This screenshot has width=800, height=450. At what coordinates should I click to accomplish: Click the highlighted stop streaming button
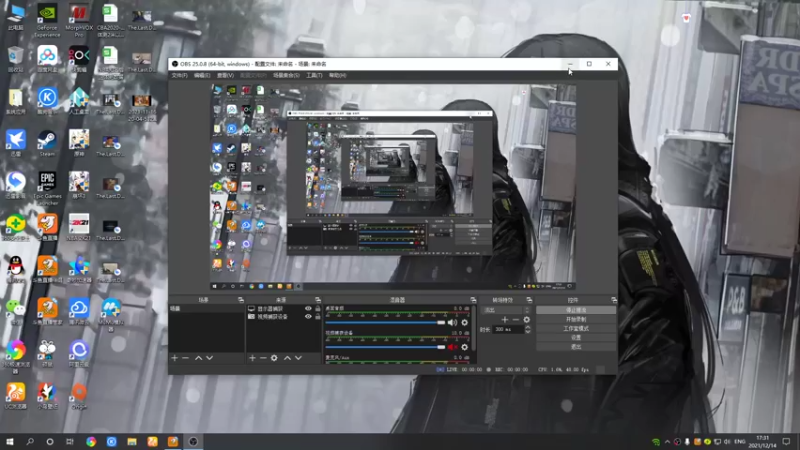pyautogui.click(x=576, y=310)
